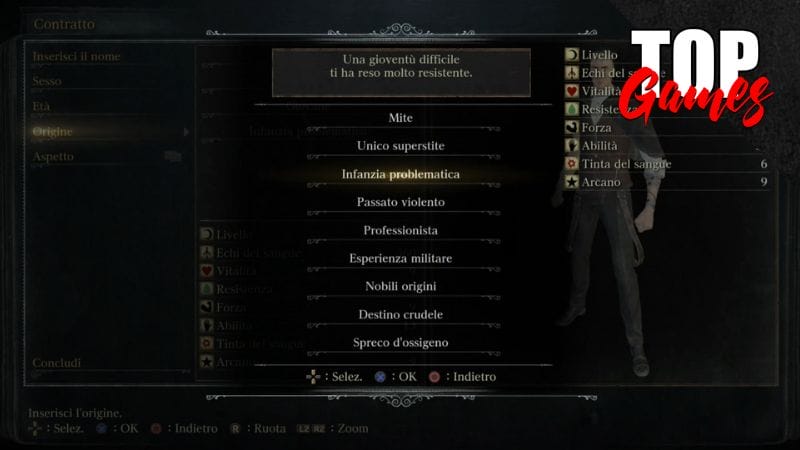Image resolution: width=800 pixels, height=450 pixels.
Task: Choose Professionista from origin list
Action: tap(401, 230)
